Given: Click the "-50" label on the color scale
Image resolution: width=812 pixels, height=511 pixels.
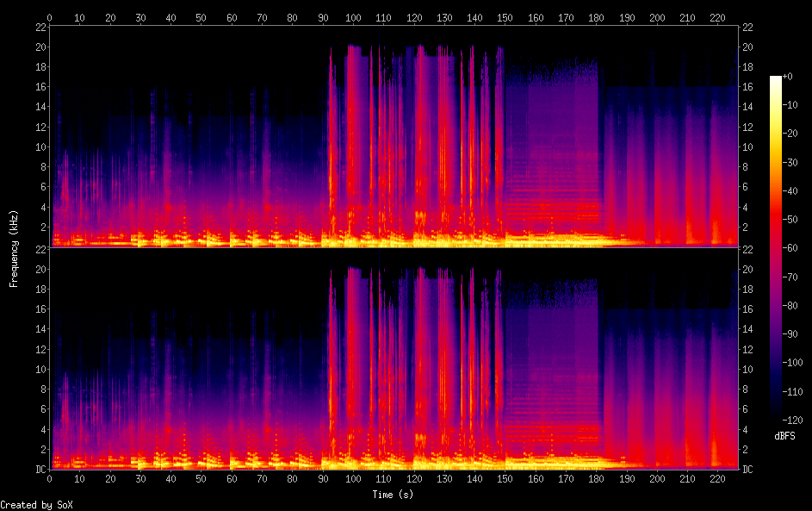Looking at the screenshot, I should click(790, 219).
